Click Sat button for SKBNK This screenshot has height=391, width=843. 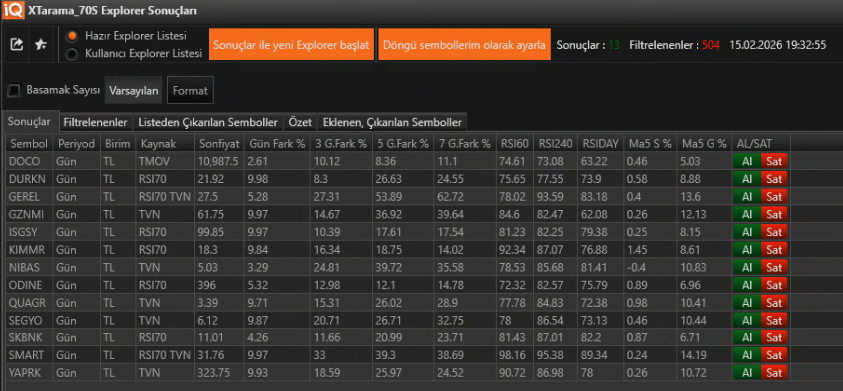[774, 338]
